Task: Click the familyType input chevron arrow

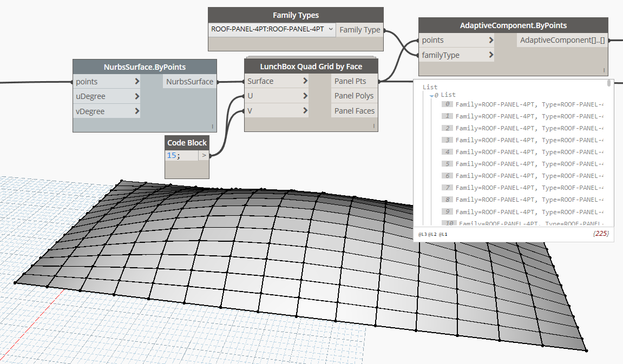Action: (x=490, y=55)
